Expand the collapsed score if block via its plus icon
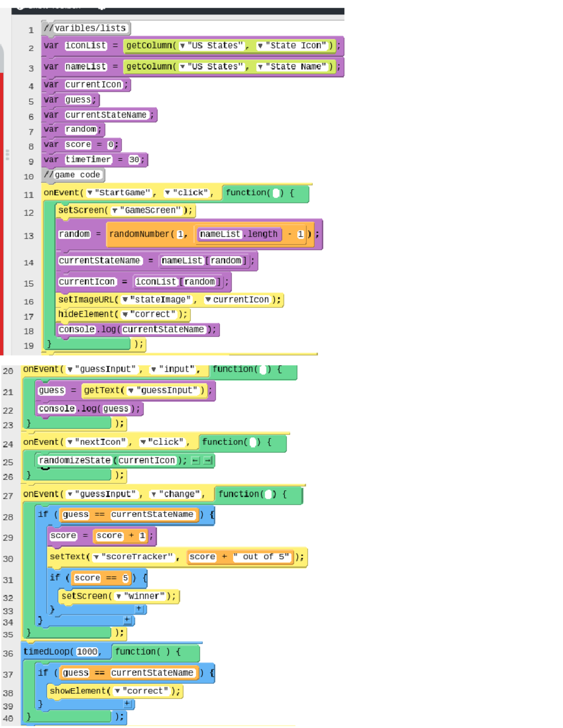This screenshot has width=563, height=728. tap(140, 609)
